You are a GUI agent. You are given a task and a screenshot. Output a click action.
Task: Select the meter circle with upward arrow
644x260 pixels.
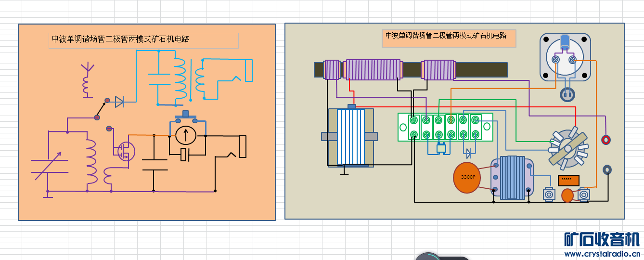(x=186, y=135)
